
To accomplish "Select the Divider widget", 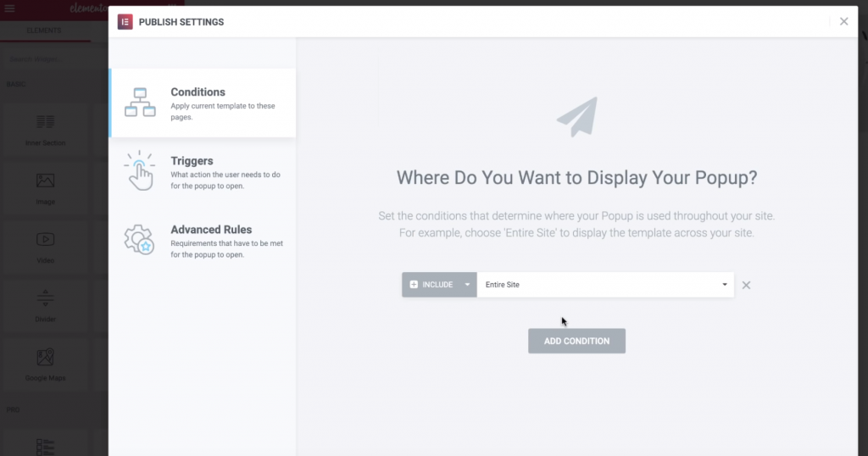I will 45,304.
